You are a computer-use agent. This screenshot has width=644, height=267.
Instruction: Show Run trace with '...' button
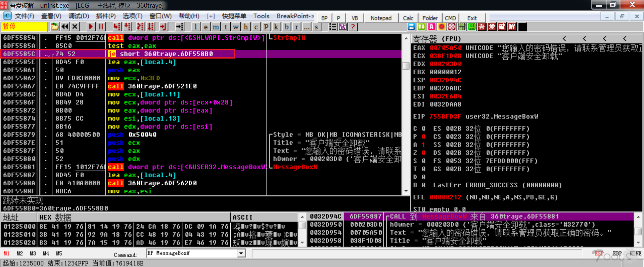point(306,27)
